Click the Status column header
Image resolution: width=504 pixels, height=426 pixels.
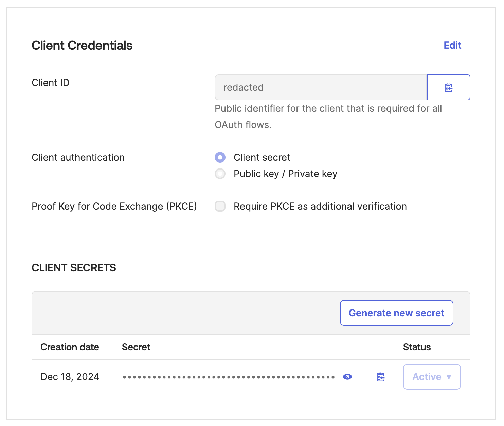click(x=417, y=347)
